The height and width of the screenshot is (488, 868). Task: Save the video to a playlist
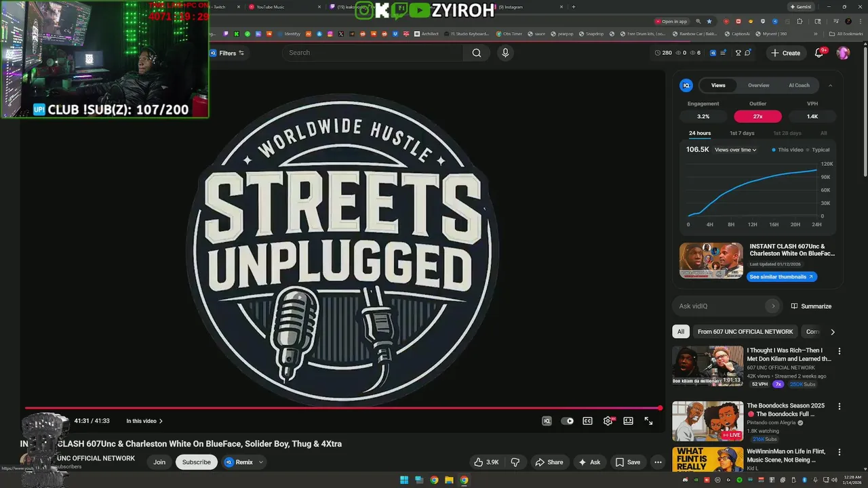[628, 462]
